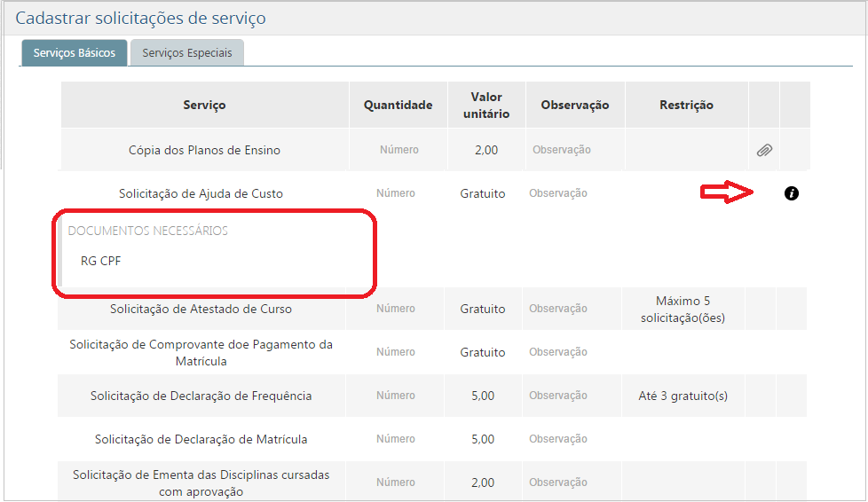Click quantity field for Solicitação de Ajuda de Custo
868x502 pixels.
tap(395, 193)
